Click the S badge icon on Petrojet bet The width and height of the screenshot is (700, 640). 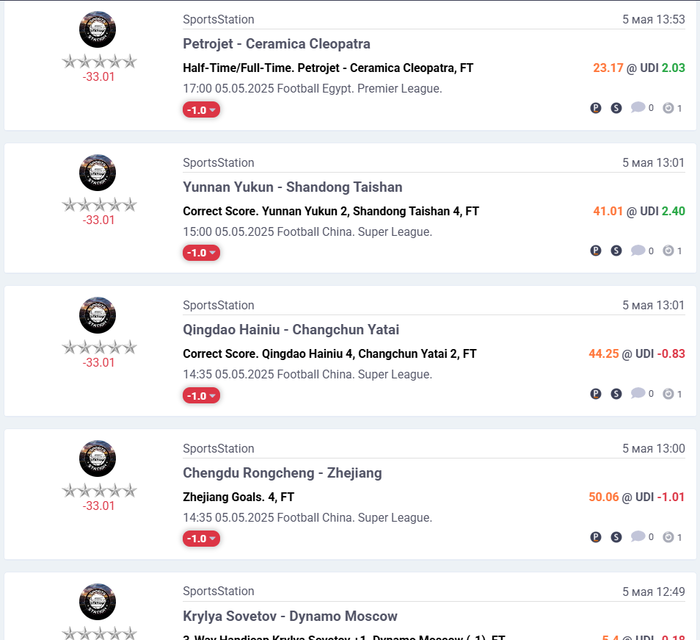tap(616, 108)
